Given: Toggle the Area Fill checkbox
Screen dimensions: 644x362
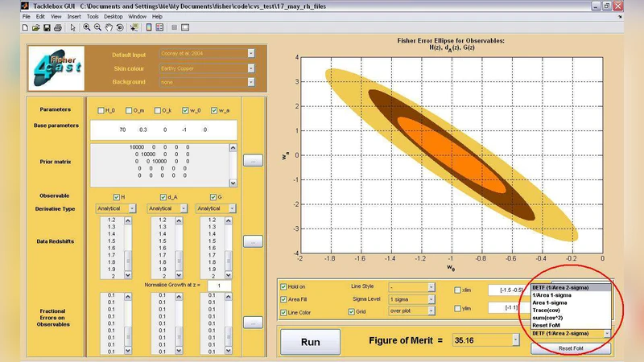Looking at the screenshot, I should (x=283, y=299).
